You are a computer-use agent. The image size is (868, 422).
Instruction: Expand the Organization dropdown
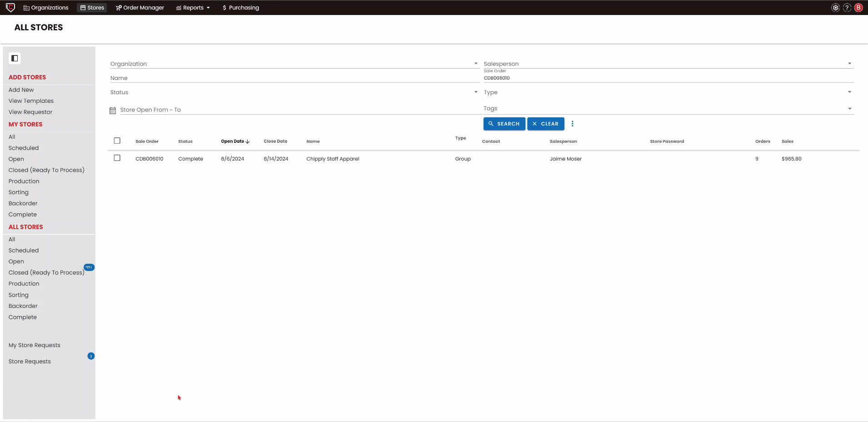coord(476,64)
